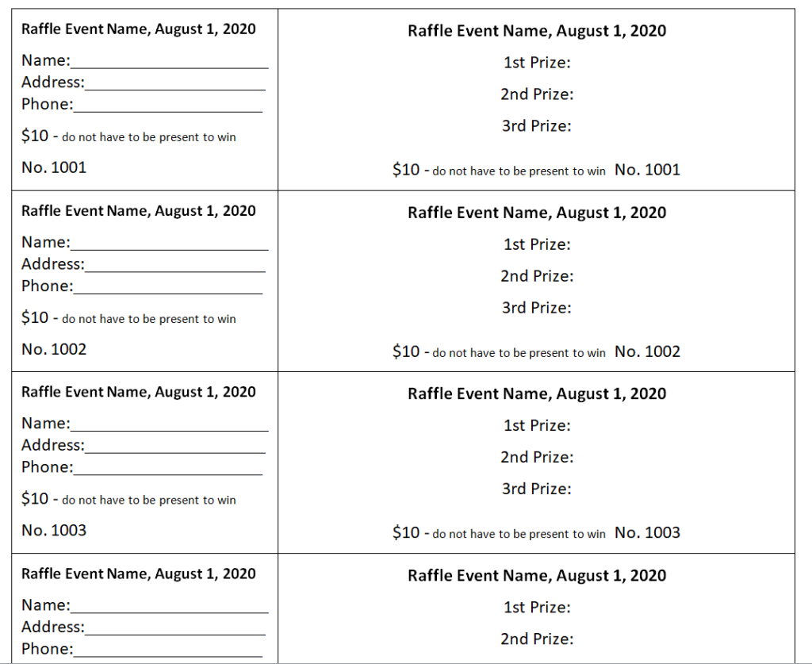
Task: Click the centered event heading on ticket 1002
Action: click(x=537, y=213)
